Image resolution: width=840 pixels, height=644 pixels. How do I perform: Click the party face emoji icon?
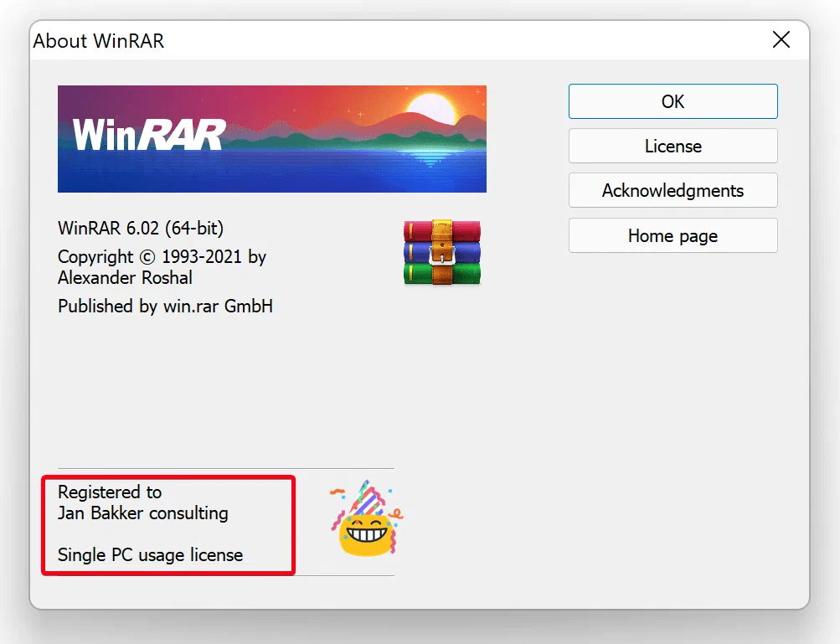tap(367, 518)
